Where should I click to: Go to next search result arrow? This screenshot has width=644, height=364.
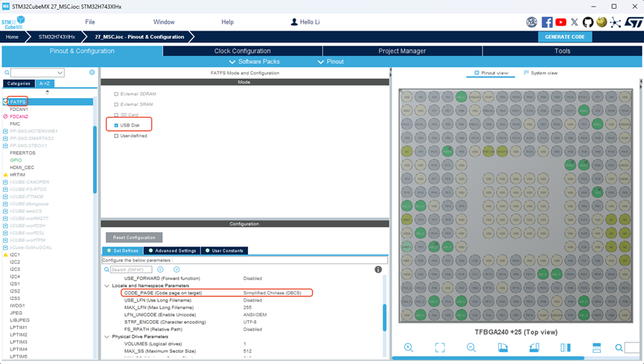[x=176, y=269]
